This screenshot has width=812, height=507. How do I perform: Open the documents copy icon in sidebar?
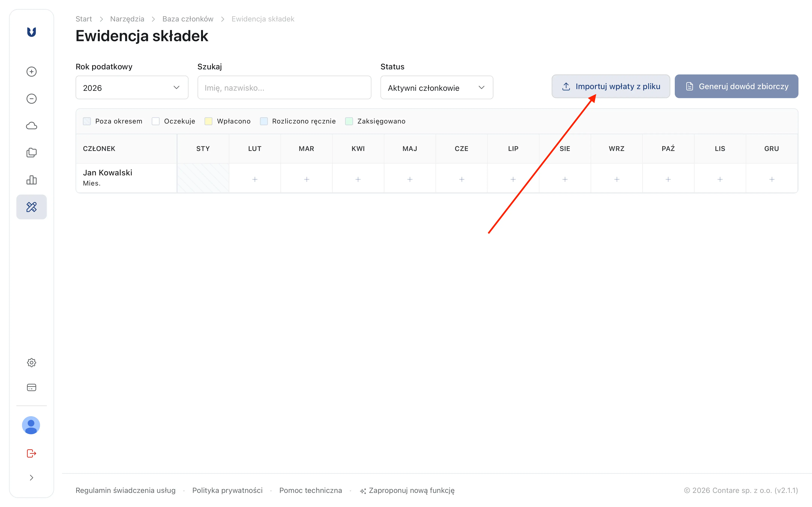pyautogui.click(x=32, y=153)
